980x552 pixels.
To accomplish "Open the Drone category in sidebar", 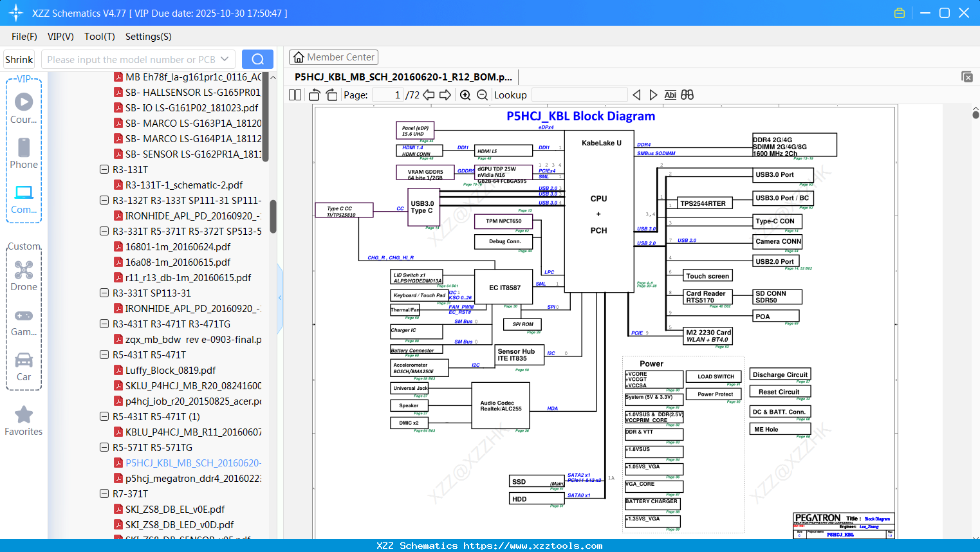I will tap(24, 276).
